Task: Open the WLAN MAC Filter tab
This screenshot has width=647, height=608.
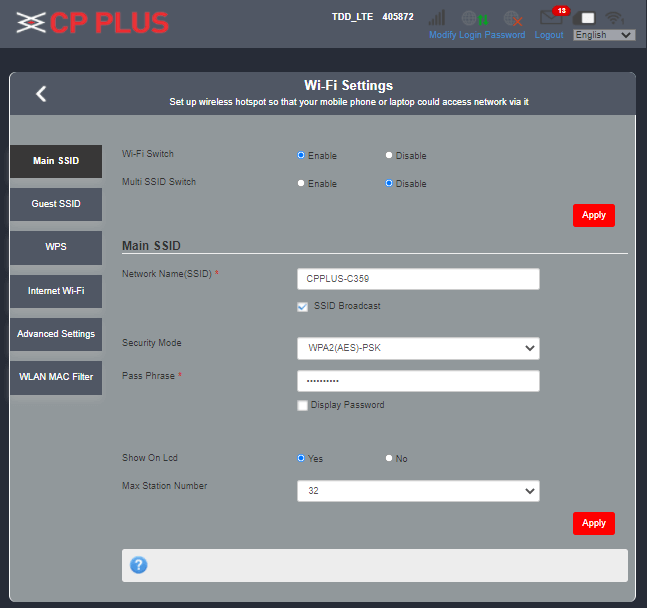Action: (x=56, y=377)
